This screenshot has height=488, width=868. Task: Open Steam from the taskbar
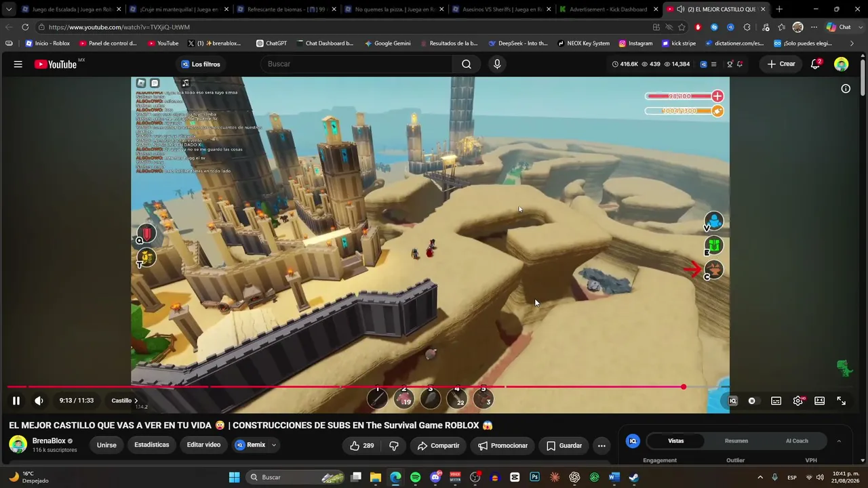633,477
